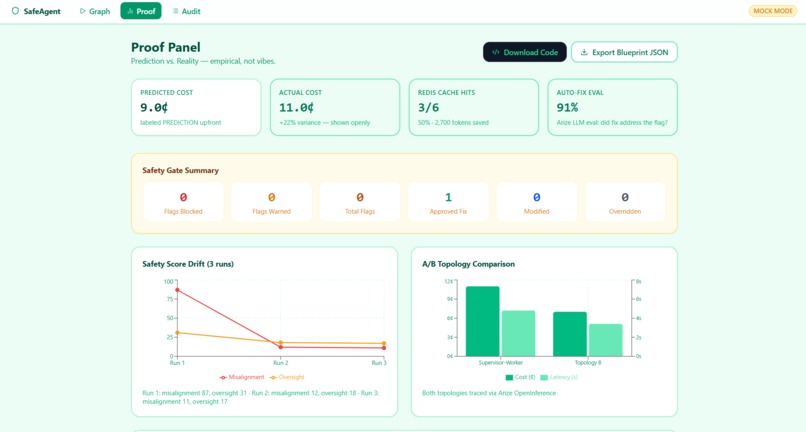The image size is (806, 432).
Task: Open the Graph tab
Action: tap(95, 11)
